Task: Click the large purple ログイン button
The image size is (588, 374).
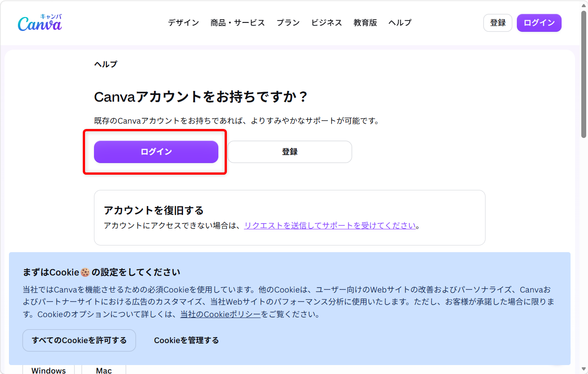Action: (x=156, y=152)
